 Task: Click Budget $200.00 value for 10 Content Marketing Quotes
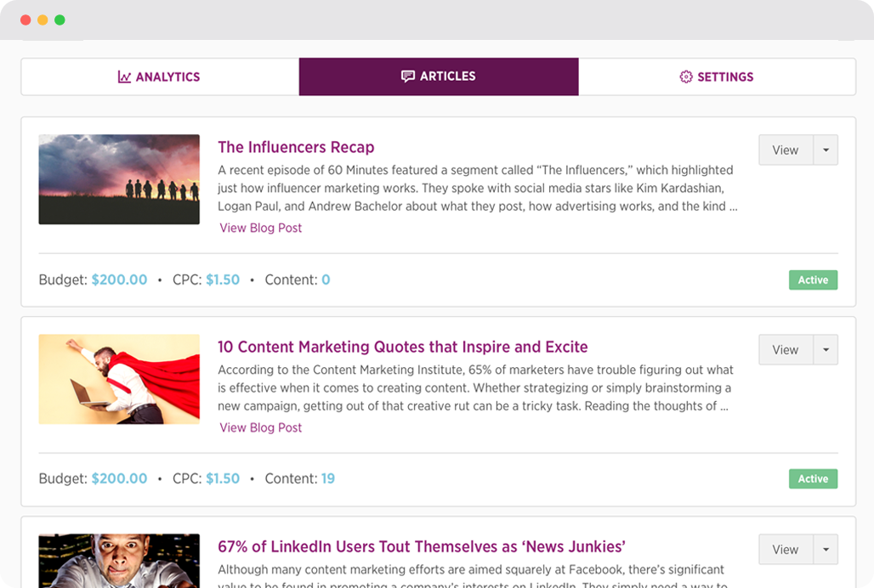[x=119, y=478]
